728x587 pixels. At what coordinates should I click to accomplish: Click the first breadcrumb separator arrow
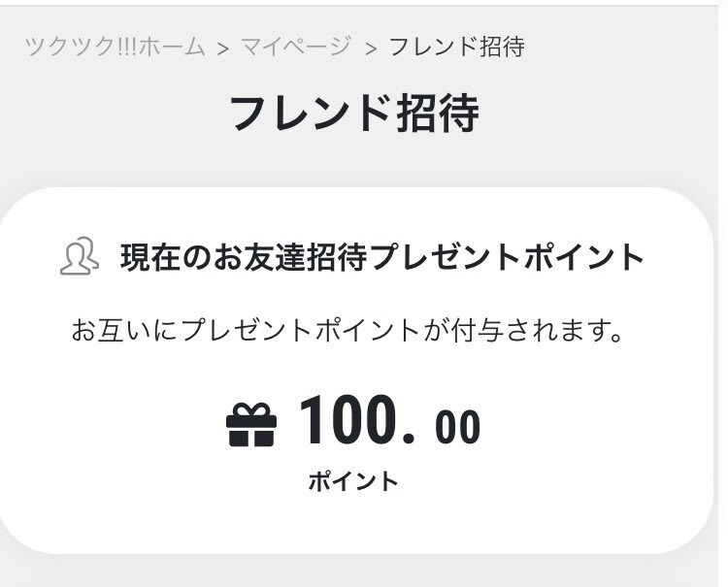[x=223, y=49]
